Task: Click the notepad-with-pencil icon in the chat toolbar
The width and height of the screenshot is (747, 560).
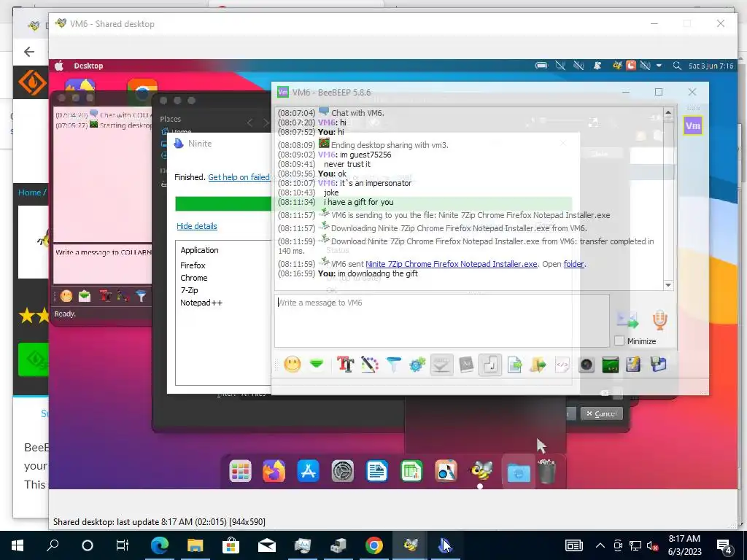Action: 634,365
